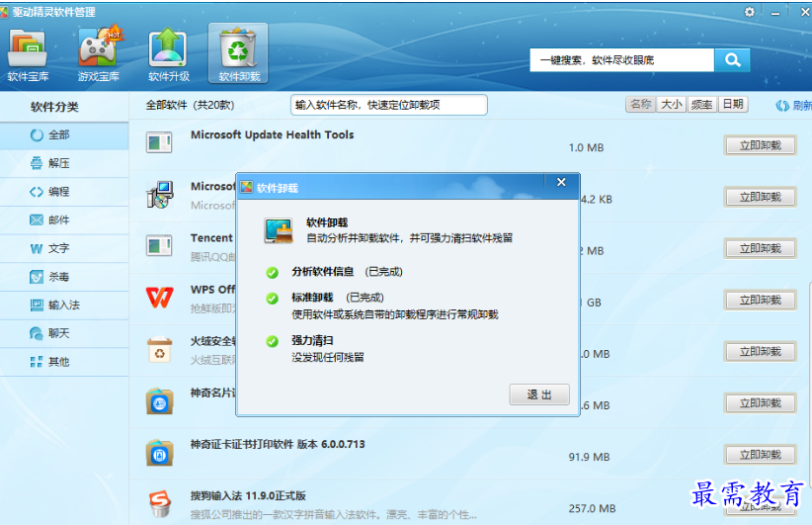Click 立即卸载 in the 火绒安全 row
Image resolution: width=812 pixels, height=525 pixels.
(760, 352)
